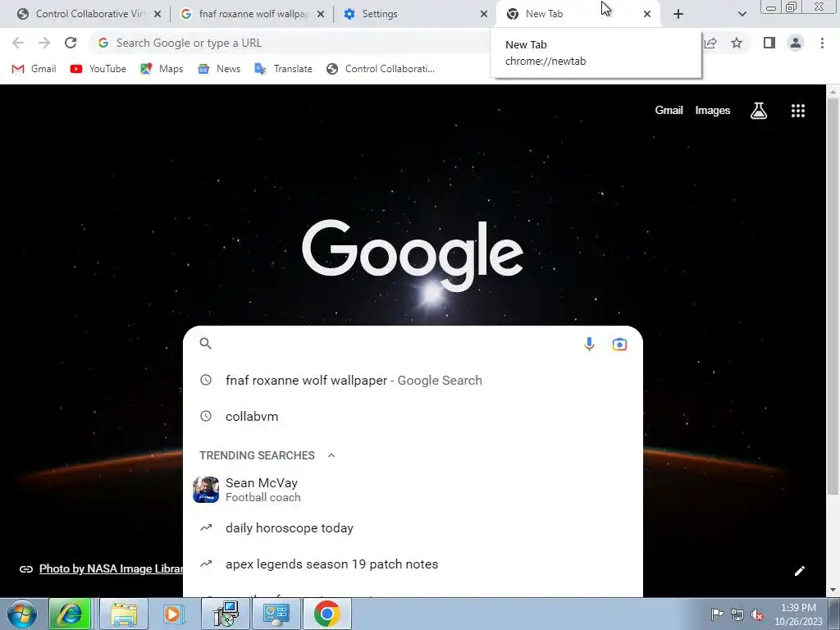The height and width of the screenshot is (630, 840).
Task: Open Chrome's three-dot menu
Action: click(822, 43)
